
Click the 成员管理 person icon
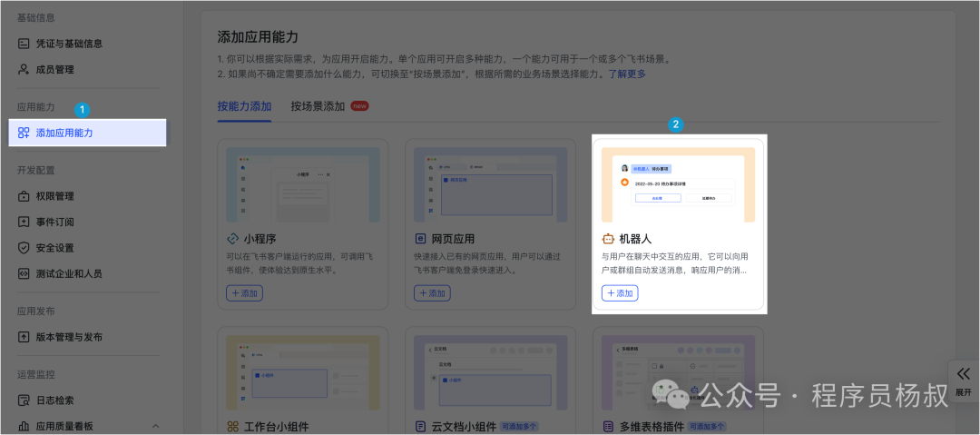pos(24,70)
